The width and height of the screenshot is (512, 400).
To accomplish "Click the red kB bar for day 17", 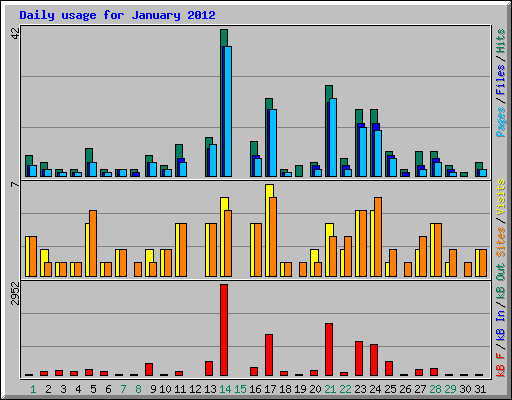I will (x=269, y=355).
